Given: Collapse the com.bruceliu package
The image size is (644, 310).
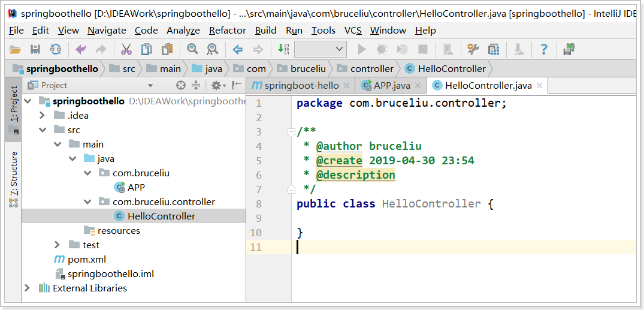Looking at the screenshot, I should (87, 173).
